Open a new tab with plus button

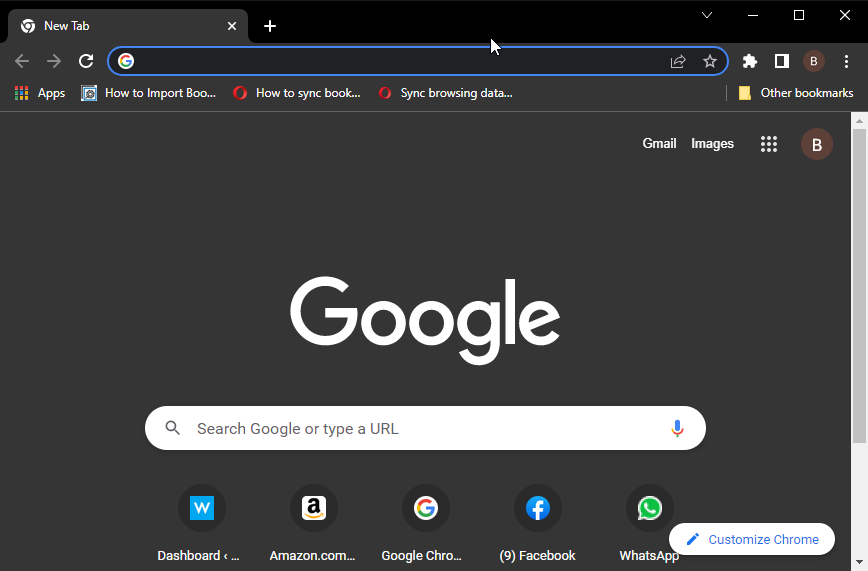coord(270,26)
